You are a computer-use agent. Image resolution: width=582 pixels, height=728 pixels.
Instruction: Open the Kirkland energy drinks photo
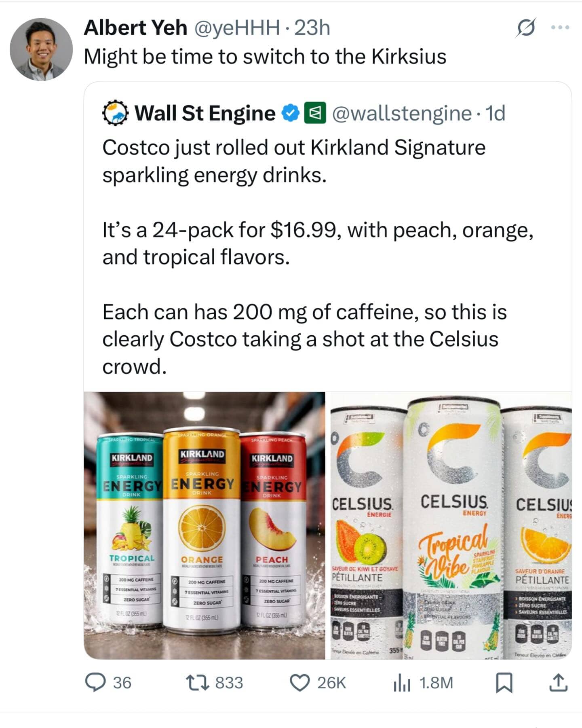[x=205, y=525]
